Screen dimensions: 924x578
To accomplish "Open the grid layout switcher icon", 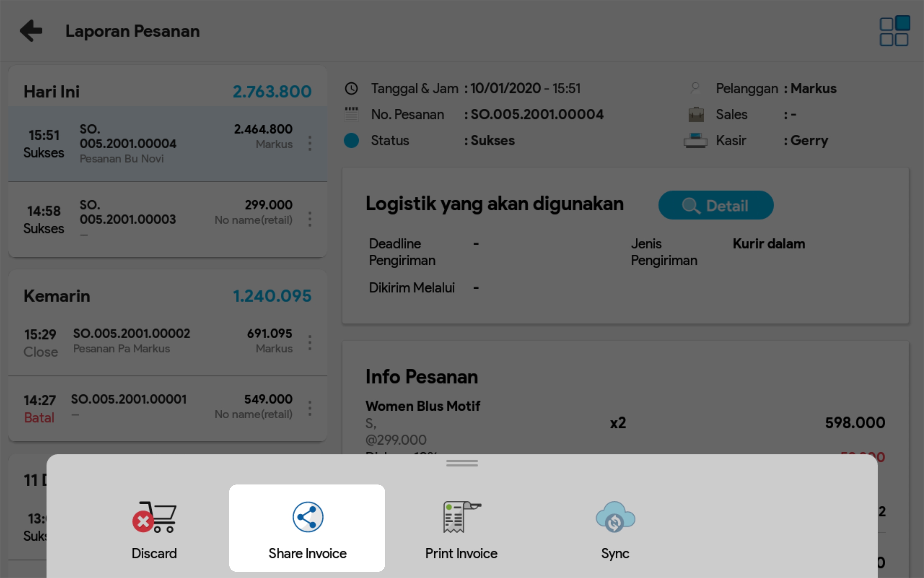I will tap(894, 31).
